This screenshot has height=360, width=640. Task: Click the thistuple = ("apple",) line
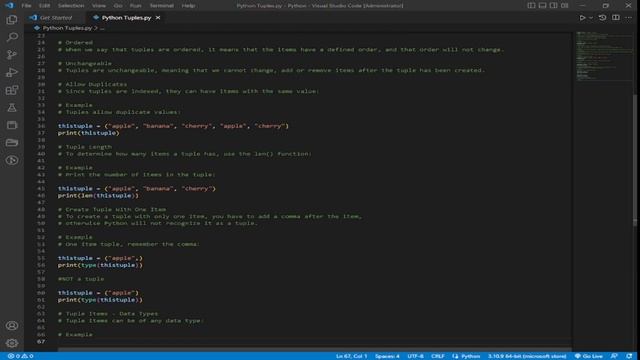[100, 258]
